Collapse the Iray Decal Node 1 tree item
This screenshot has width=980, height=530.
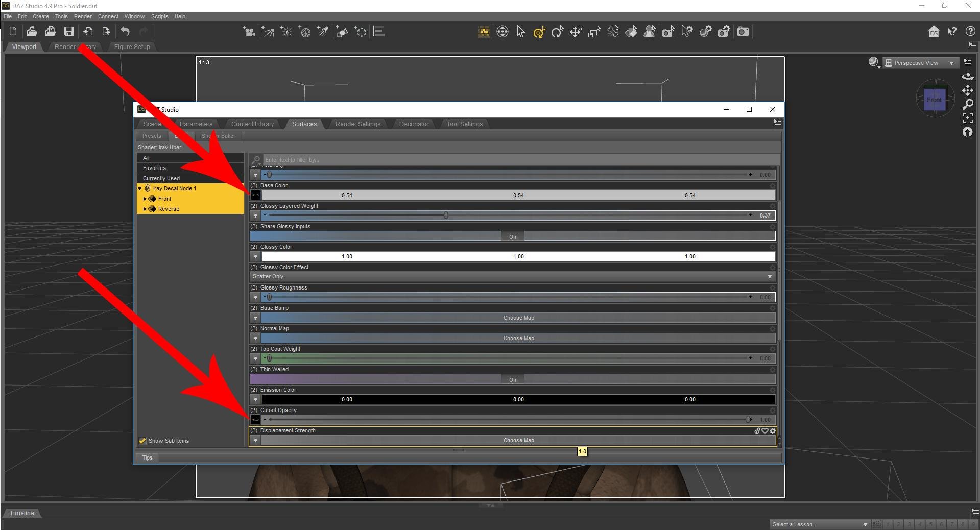click(x=140, y=189)
